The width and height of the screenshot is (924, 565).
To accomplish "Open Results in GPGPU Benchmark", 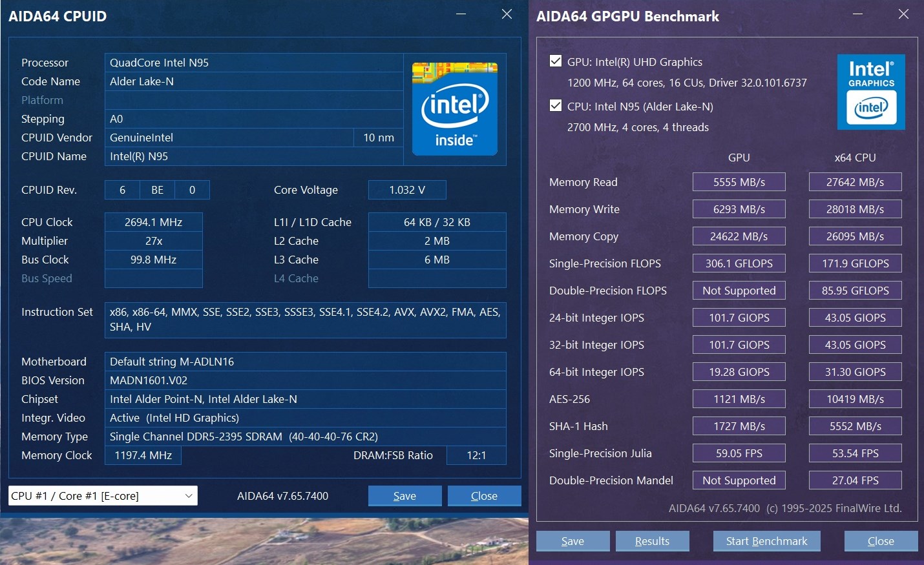I will point(652,541).
